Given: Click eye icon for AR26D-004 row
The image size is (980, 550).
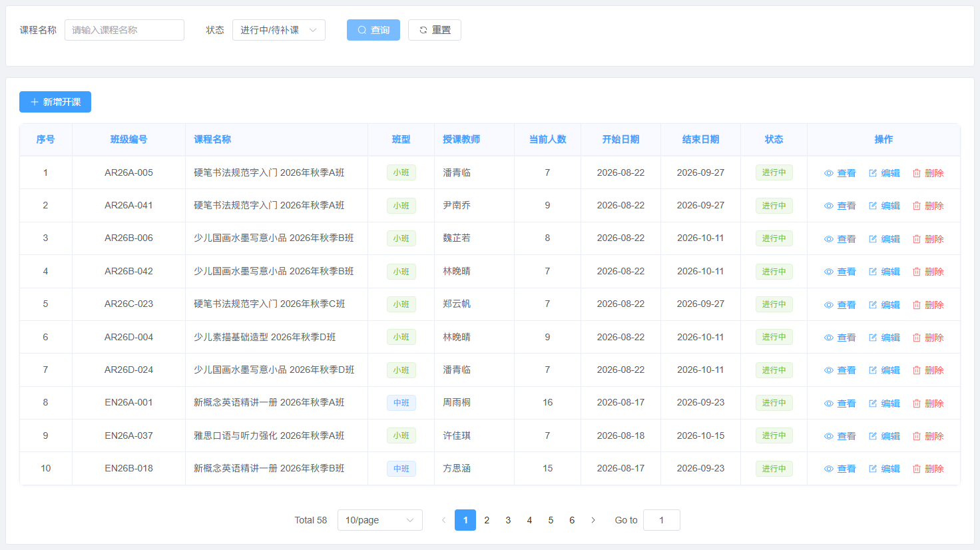Looking at the screenshot, I should click(829, 338).
